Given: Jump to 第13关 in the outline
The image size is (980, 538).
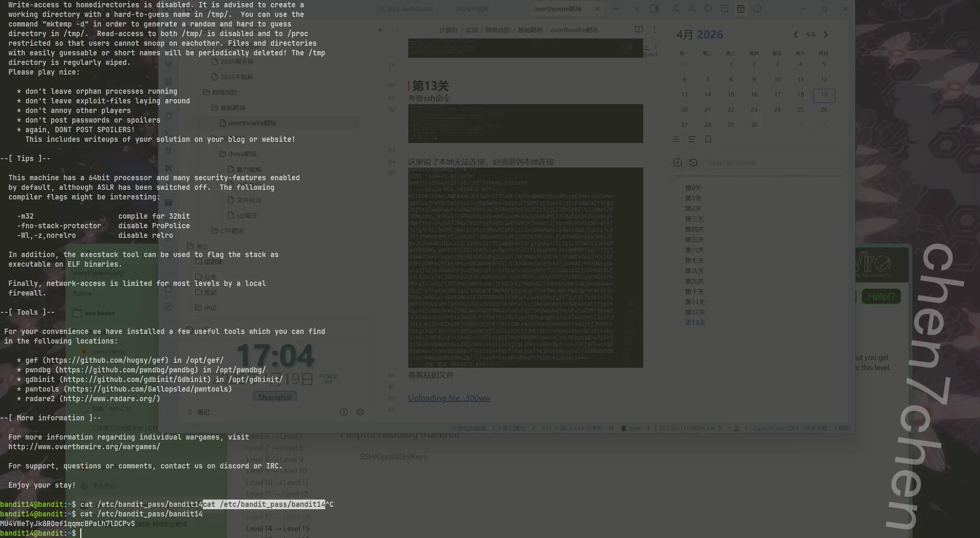Looking at the screenshot, I should (695, 323).
